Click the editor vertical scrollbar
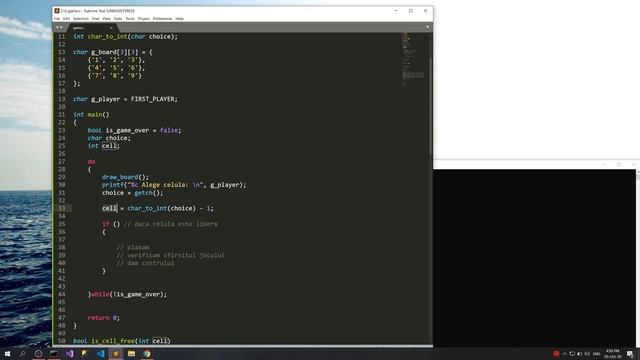640x360 pixels. [431, 106]
